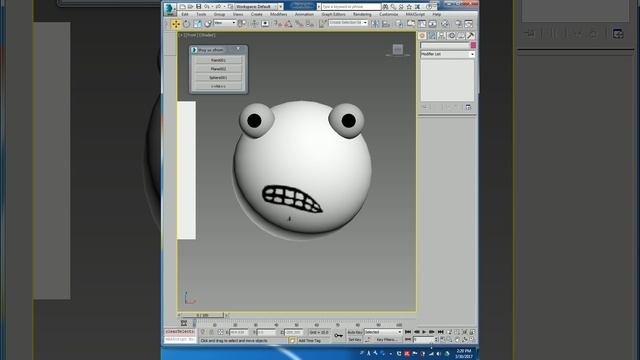Click the bottom button in the floating dialog
This screenshot has height=360, width=640.
[218, 87]
